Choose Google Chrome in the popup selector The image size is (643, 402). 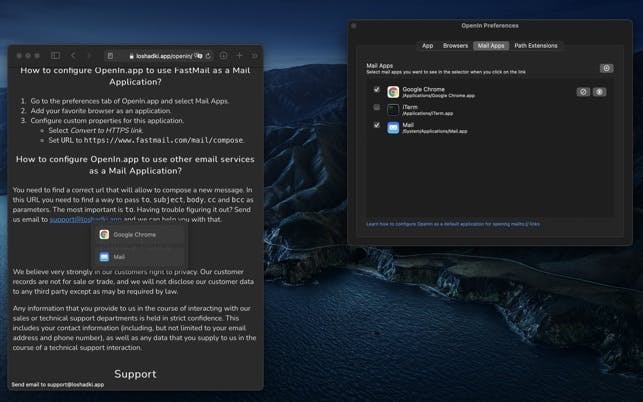(140, 234)
